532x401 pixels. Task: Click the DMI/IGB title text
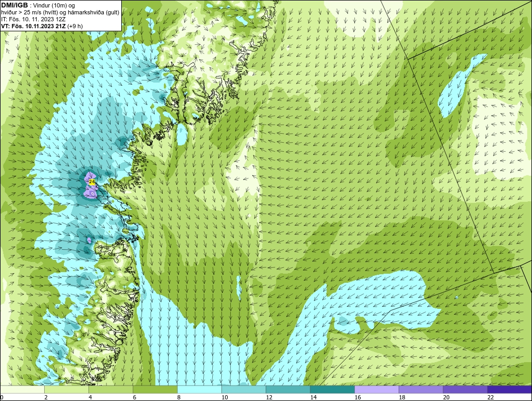coord(14,5)
